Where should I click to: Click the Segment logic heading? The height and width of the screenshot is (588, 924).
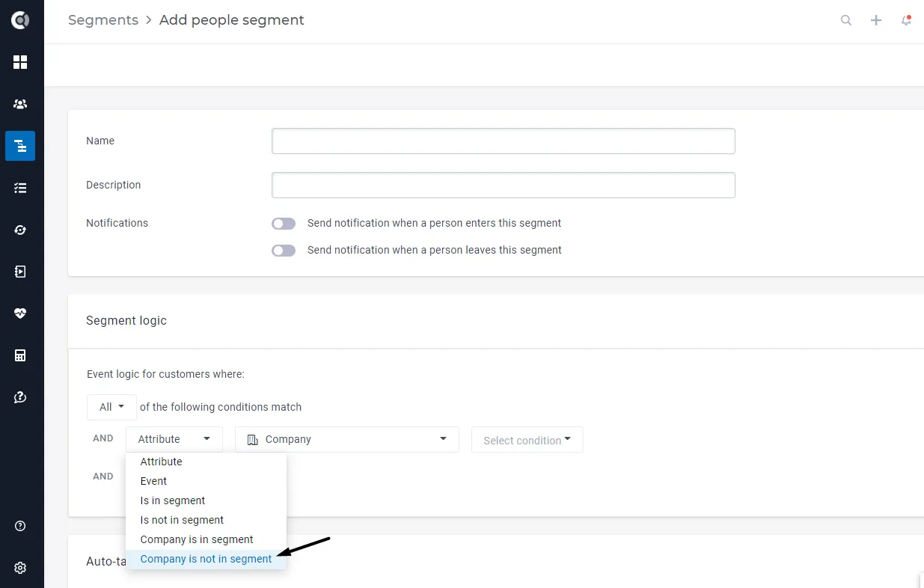[x=126, y=320]
